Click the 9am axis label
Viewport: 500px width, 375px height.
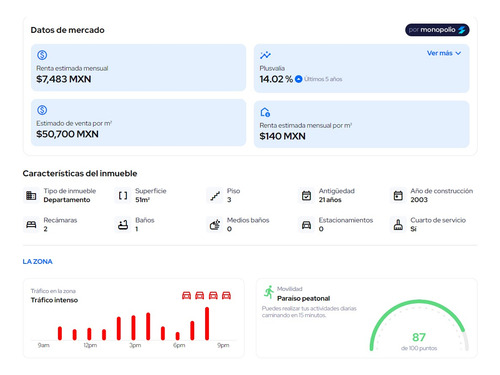(x=44, y=345)
